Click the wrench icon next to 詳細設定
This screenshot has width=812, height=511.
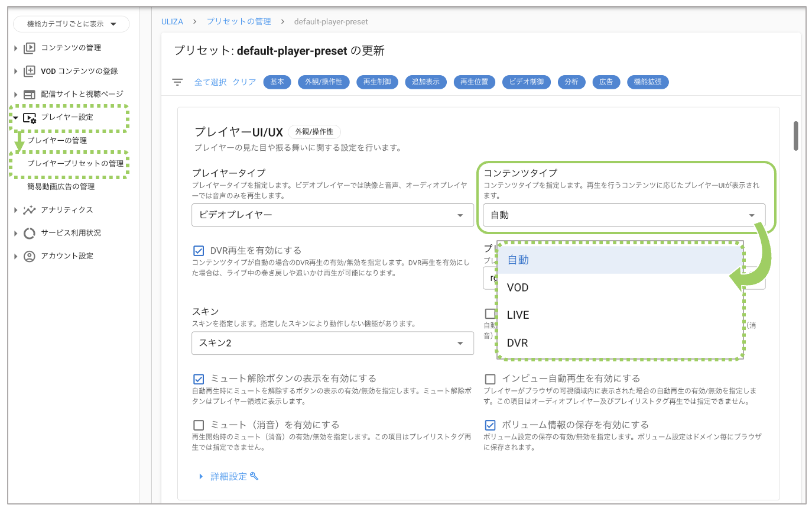click(254, 476)
